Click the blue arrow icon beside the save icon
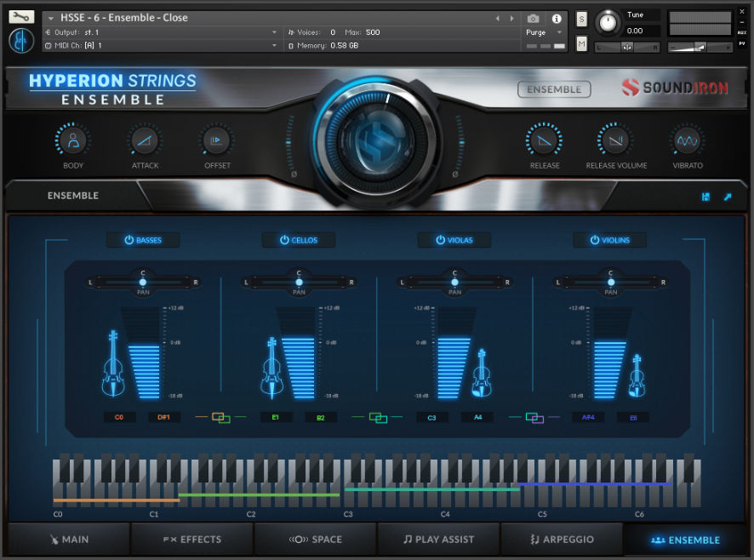 click(x=728, y=197)
